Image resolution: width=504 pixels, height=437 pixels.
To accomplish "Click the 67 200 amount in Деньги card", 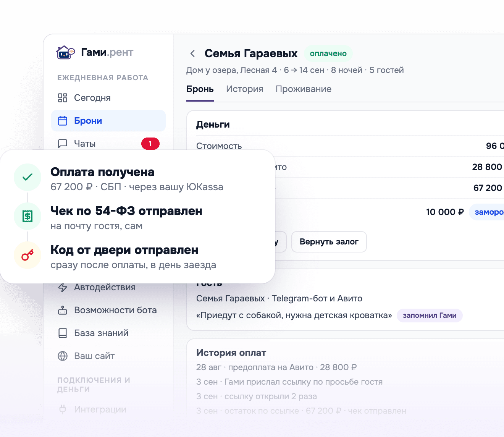I will click(488, 188).
